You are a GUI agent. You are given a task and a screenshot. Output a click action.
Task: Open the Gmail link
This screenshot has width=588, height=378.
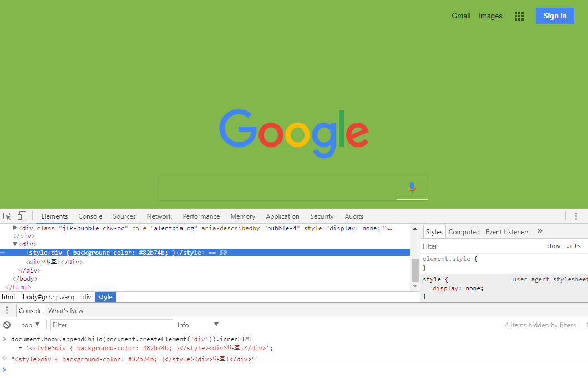(461, 16)
